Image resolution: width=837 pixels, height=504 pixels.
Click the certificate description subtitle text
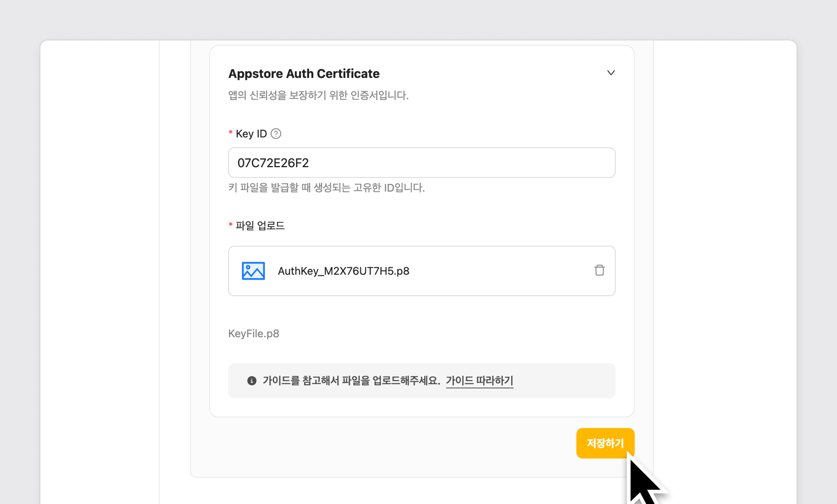[x=318, y=95]
